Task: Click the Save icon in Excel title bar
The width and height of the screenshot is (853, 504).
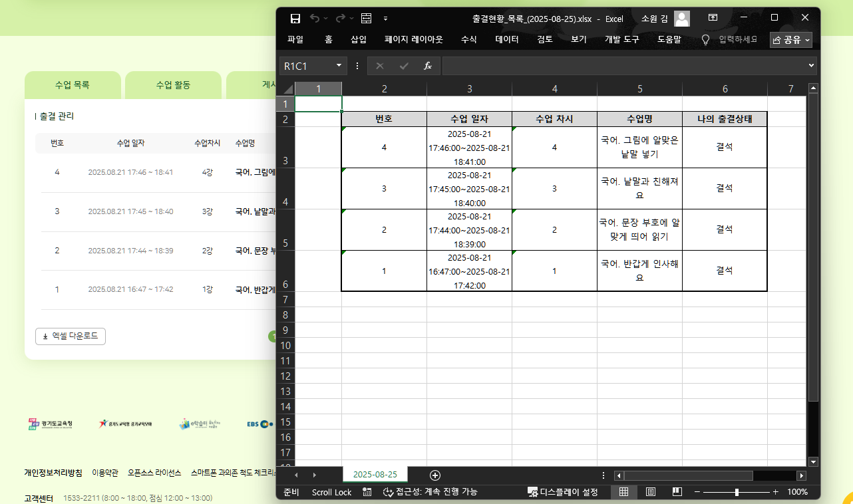Action: [295, 19]
